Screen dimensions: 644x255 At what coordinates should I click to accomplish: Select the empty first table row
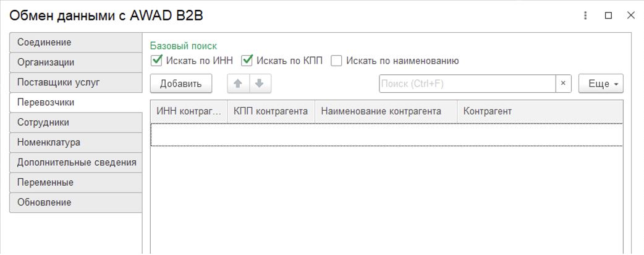(x=386, y=134)
